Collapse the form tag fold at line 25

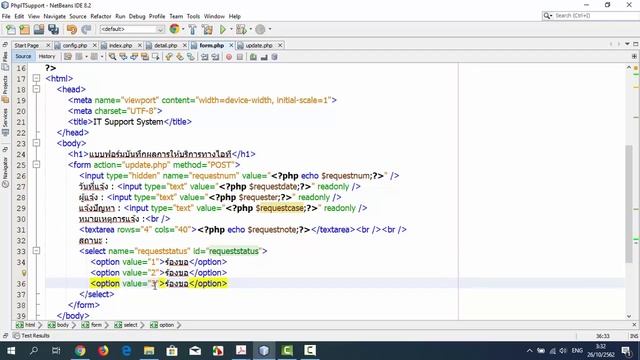[x=36, y=164]
